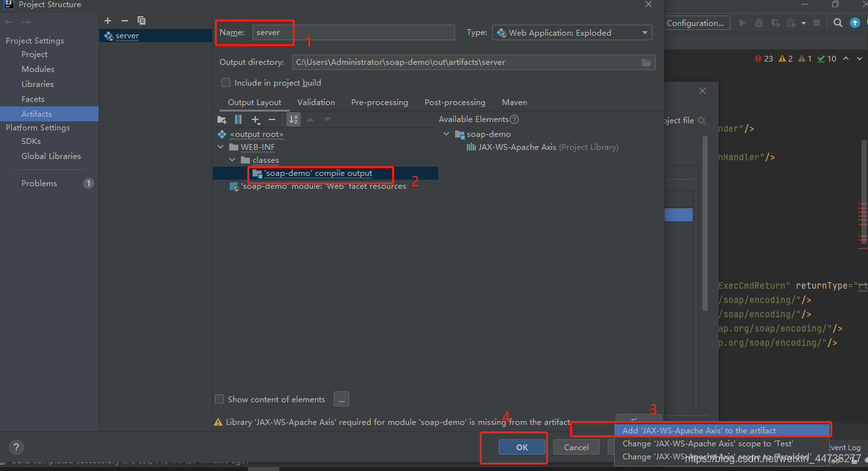The width and height of the screenshot is (868, 471).
Task: Open the Maven tab
Action: (x=514, y=102)
